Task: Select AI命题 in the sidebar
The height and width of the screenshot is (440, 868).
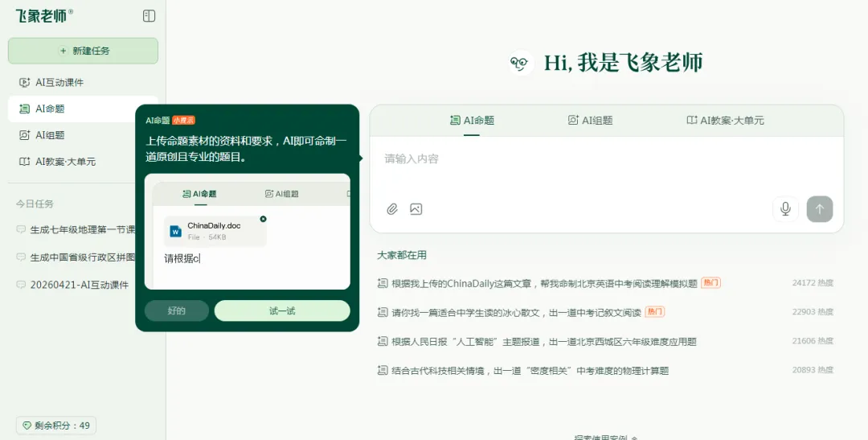Action: pyautogui.click(x=72, y=109)
